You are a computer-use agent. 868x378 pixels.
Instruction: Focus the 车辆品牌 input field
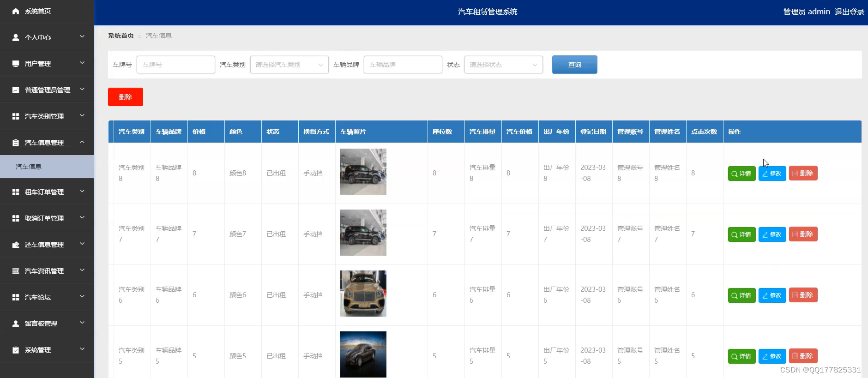(x=403, y=65)
